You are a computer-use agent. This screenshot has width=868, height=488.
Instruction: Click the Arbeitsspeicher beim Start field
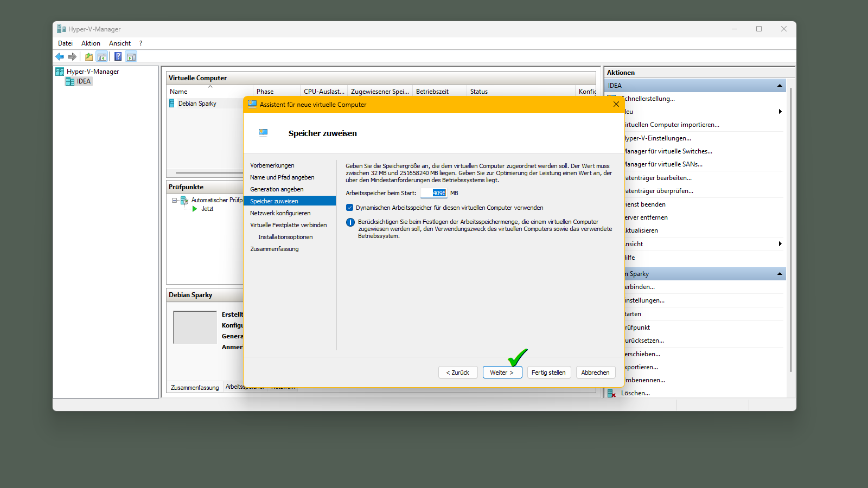(x=434, y=193)
